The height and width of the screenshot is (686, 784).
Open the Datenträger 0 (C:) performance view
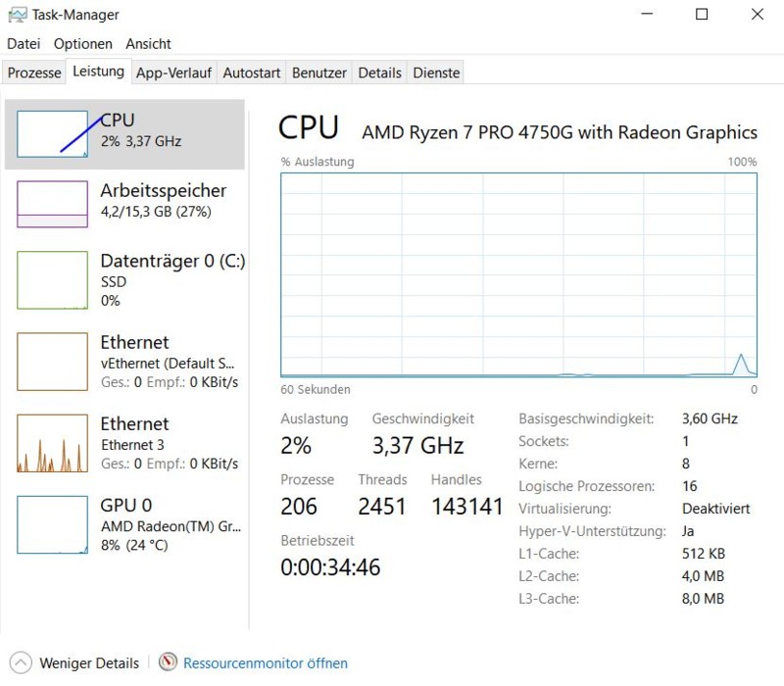[125, 280]
